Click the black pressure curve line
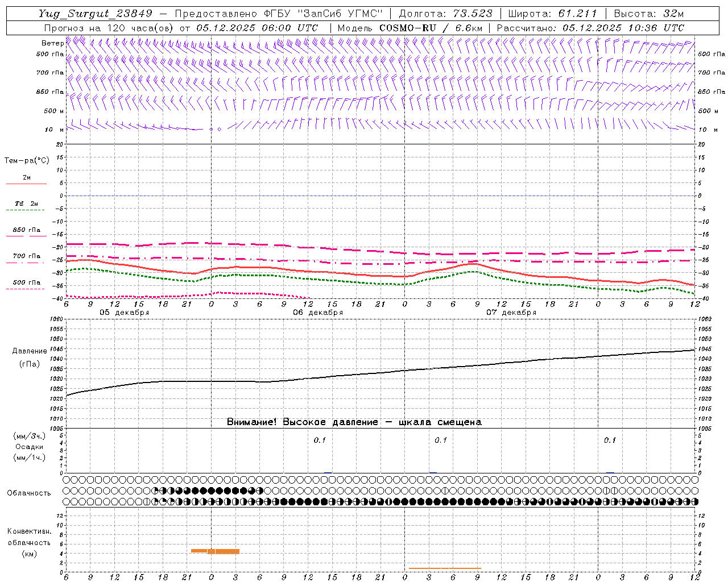This screenshot has width=728, height=582. [x=381, y=373]
